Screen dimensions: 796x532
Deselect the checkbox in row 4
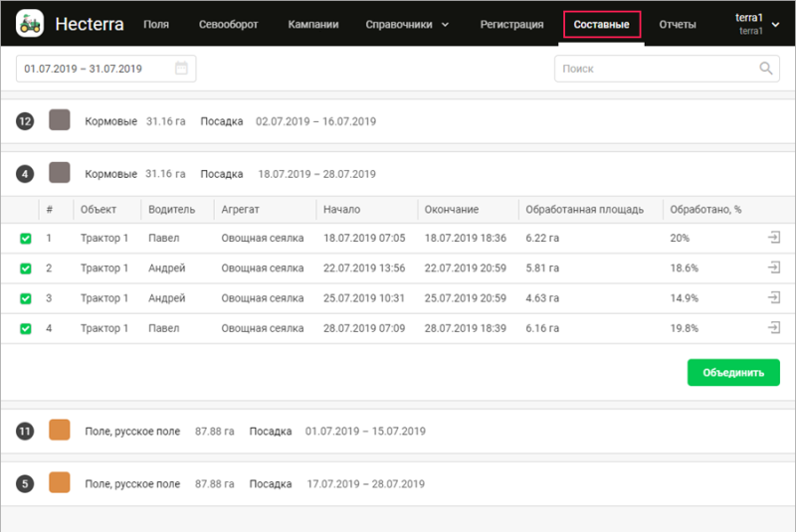[26, 328]
